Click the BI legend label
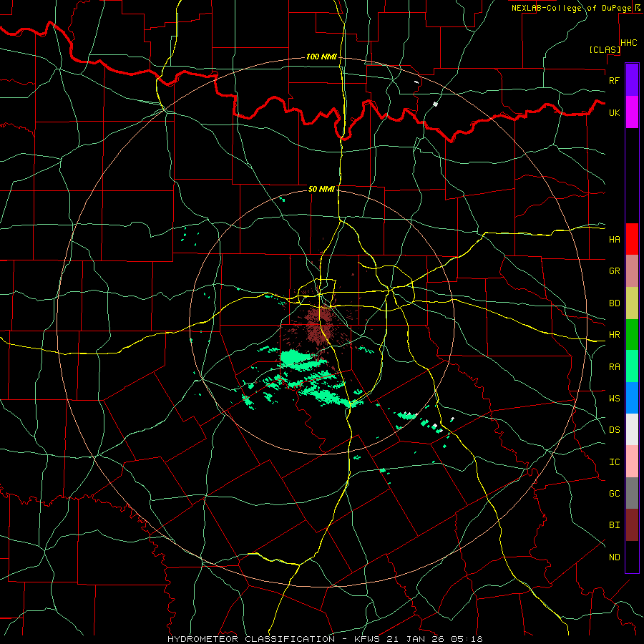644x644 pixels. point(615,525)
